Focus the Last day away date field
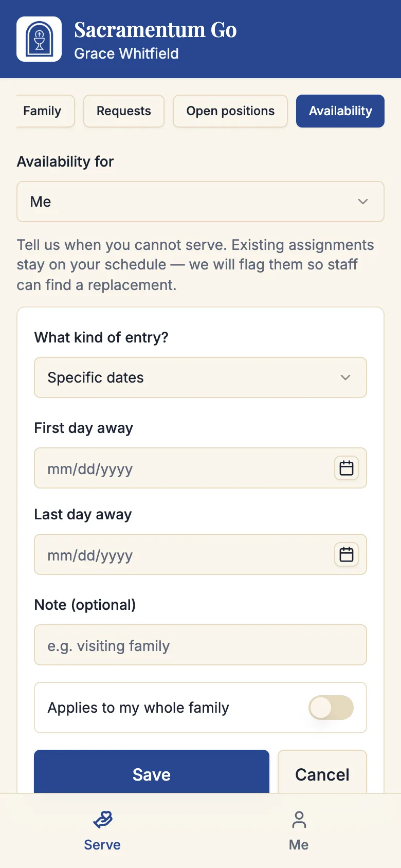This screenshot has width=401, height=868. (x=200, y=554)
